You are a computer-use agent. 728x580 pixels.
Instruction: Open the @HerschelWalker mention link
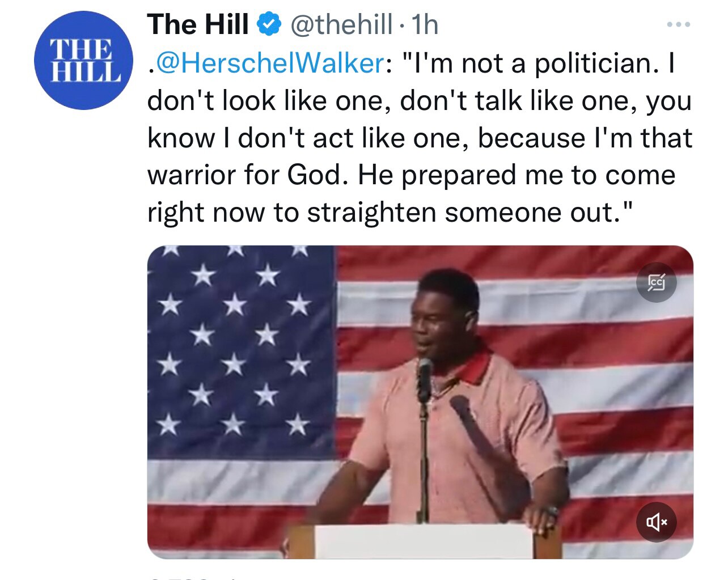270,63
